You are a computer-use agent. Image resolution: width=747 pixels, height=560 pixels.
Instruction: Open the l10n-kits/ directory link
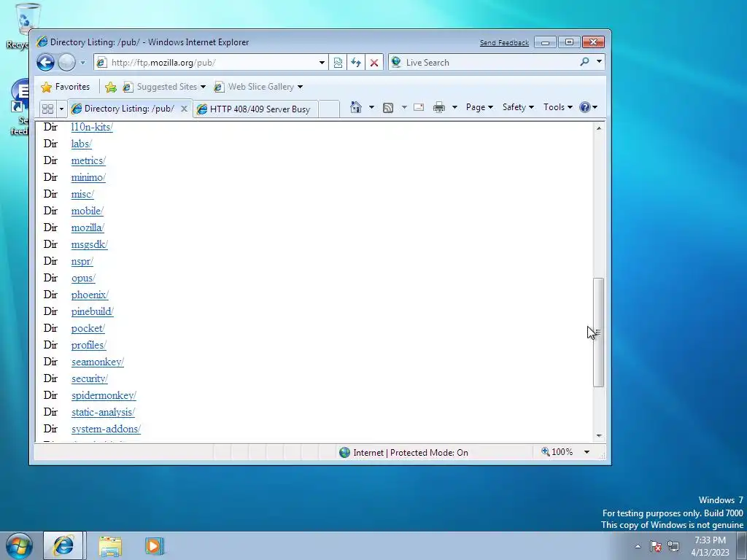92,127
